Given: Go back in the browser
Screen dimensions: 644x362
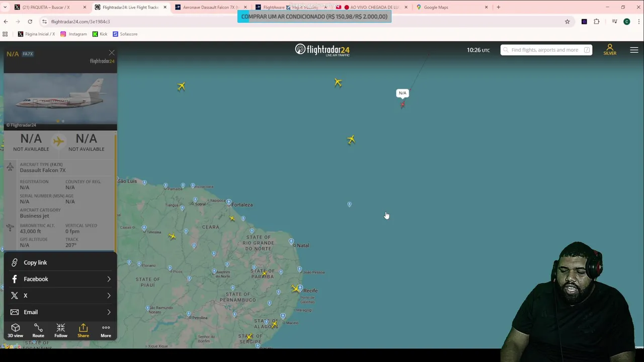Looking at the screenshot, I should click(x=6, y=22).
